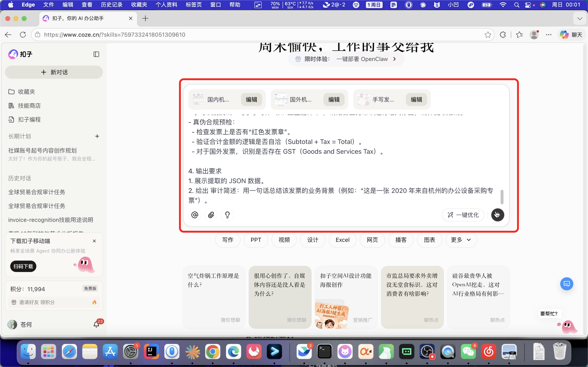Open the 苍何 user profile
Image resolution: width=588 pixels, height=367 pixels.
pyautogui.click(x=20, y=325)
